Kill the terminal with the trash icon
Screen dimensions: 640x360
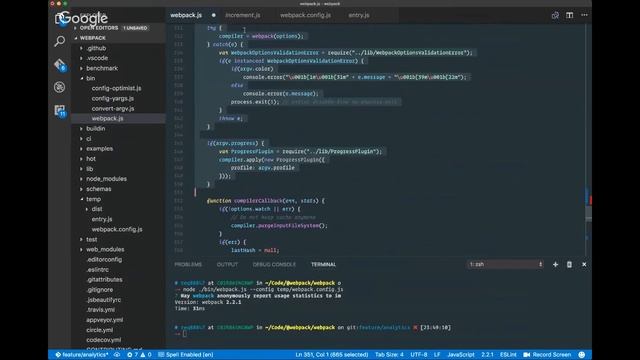tap(569, 264)
